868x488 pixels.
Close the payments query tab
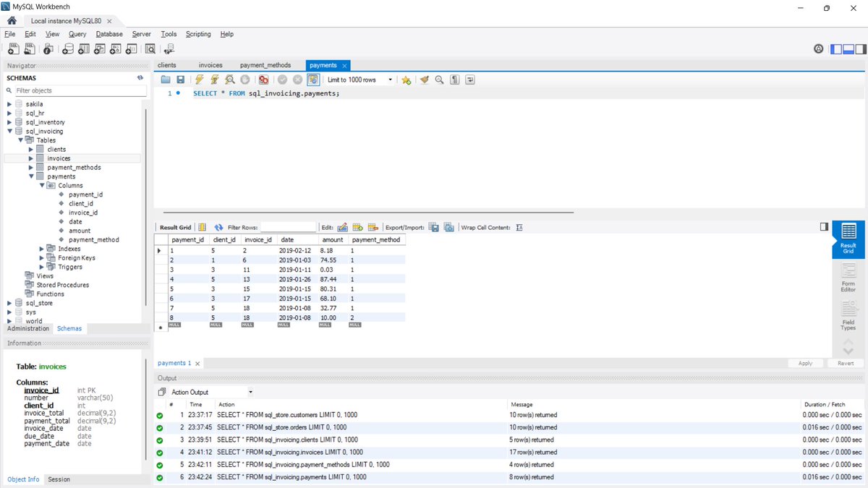[345, 66]
